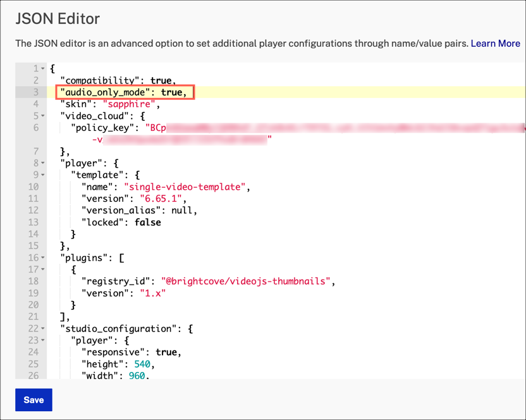Click the "compatibility" key on line 2
The width and height of the screenshot is (526, 420).
pos(100,80)
